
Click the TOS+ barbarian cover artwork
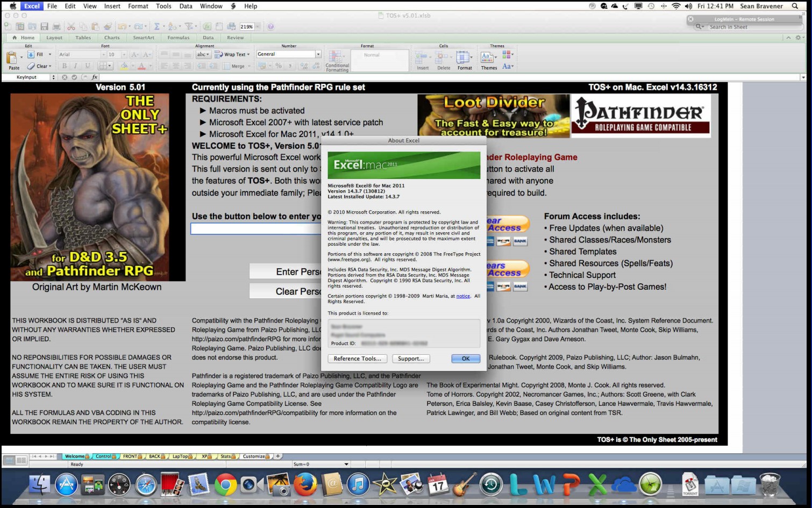[90, 187]
